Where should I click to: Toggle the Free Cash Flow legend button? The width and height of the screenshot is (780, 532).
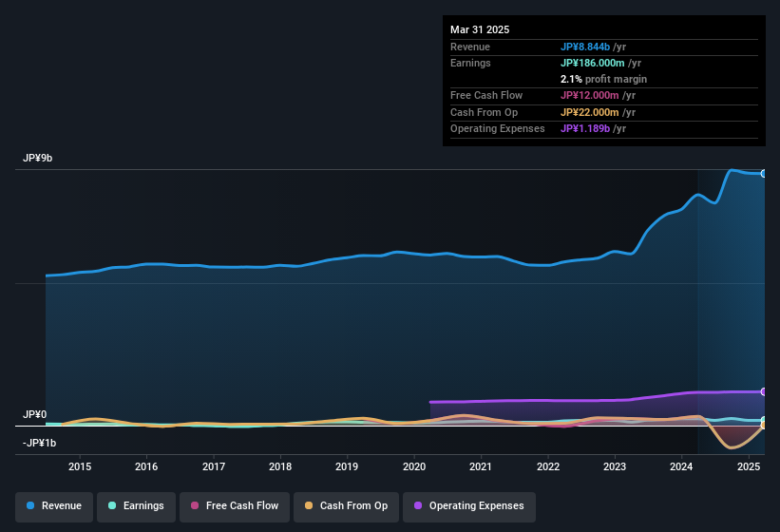point(235,506)
